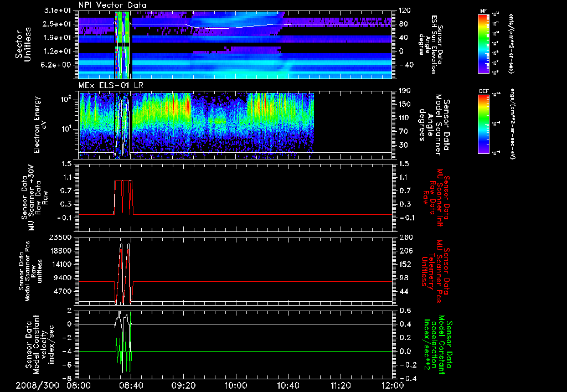The image size is (567, 392).
Task: Click the ESH Sun Elevation Angle axis title
Action: [431, 44]
